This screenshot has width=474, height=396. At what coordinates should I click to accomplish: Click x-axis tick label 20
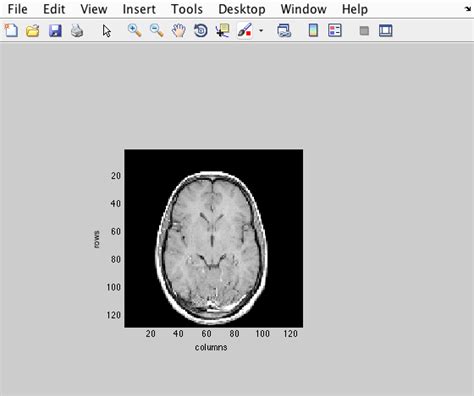coord(151,333)
